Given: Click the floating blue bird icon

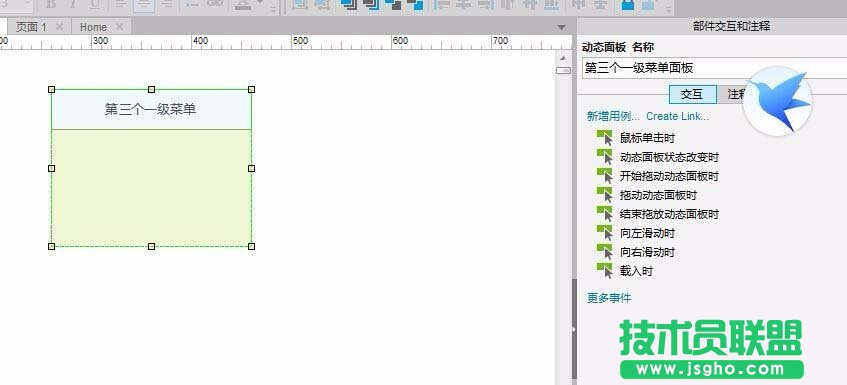Looking at the screenshot, I should tap(778, 101).
